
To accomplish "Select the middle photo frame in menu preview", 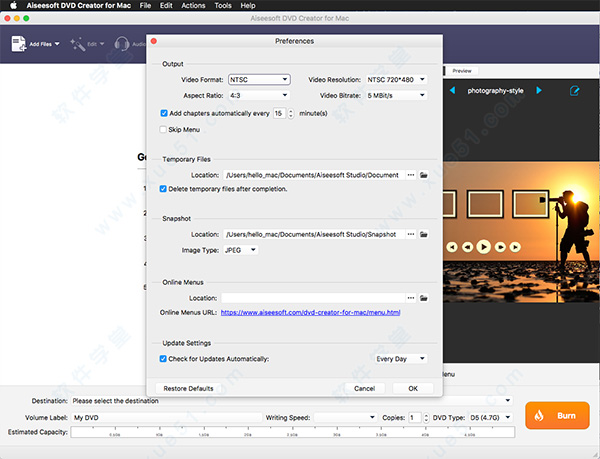I will point(485,204).
